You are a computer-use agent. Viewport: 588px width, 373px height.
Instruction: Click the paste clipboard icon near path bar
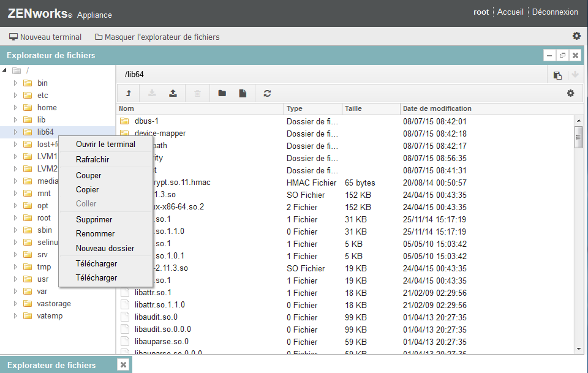pyautogui.click(x=557, y=75)
